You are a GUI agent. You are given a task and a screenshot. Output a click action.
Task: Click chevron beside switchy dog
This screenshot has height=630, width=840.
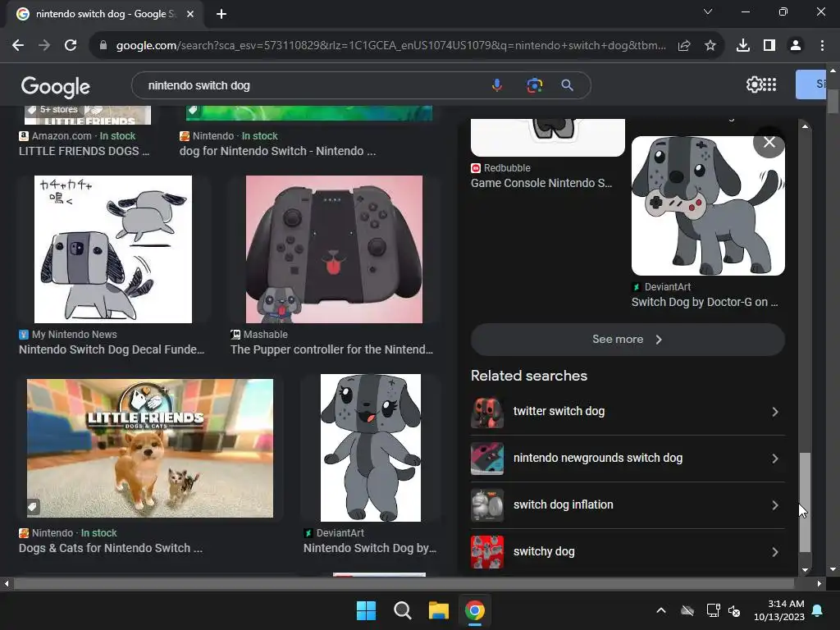pyautogui.click(x=775, y=552)
